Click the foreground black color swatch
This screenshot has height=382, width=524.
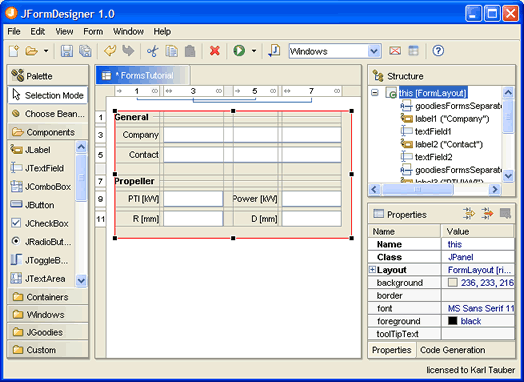(452, 321)
